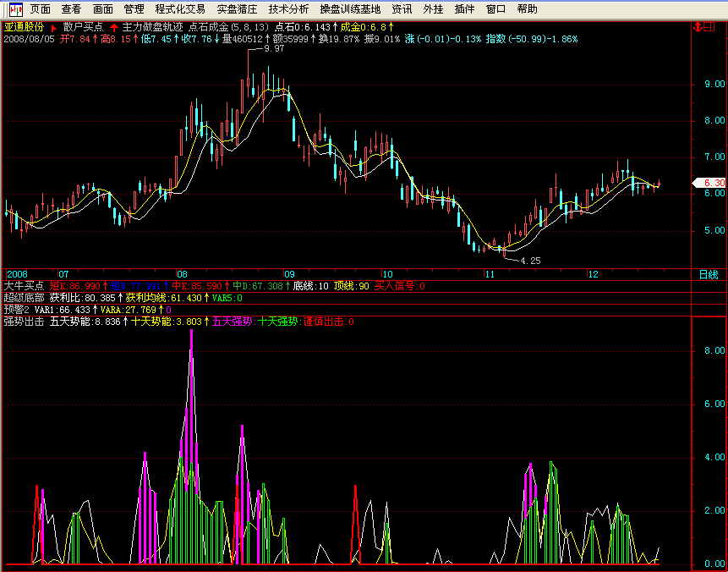Select the 散户买点 indicator label

tap(83, 27)
